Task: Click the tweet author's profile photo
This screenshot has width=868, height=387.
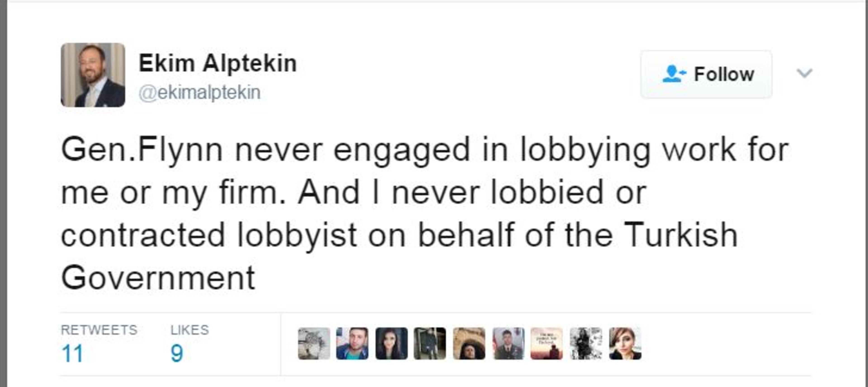Action: coord(93,75)
